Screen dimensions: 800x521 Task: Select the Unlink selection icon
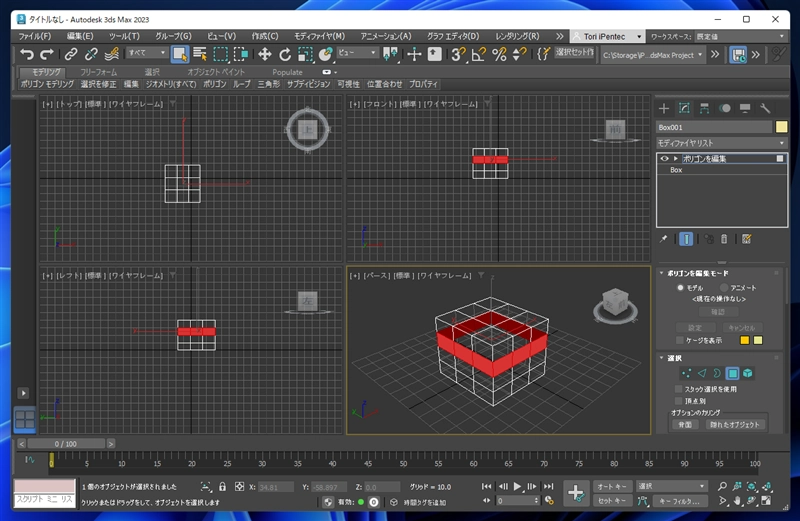coord(91,54)
